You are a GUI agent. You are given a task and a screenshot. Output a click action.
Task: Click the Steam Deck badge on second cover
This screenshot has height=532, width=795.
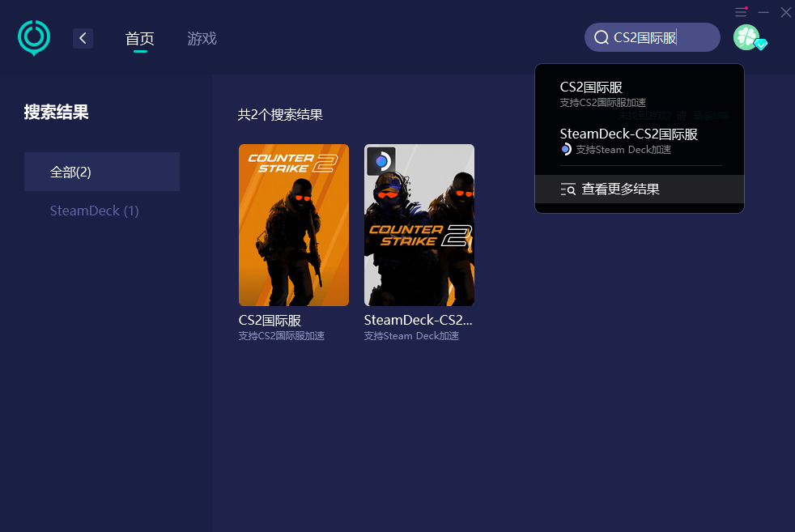tap(380, 160)
